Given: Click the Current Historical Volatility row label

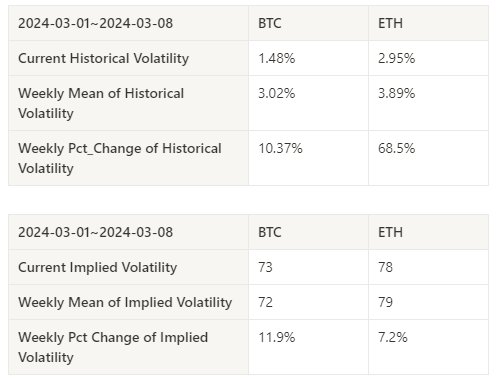Looking at the screenshot, I should tap(103, 59).
